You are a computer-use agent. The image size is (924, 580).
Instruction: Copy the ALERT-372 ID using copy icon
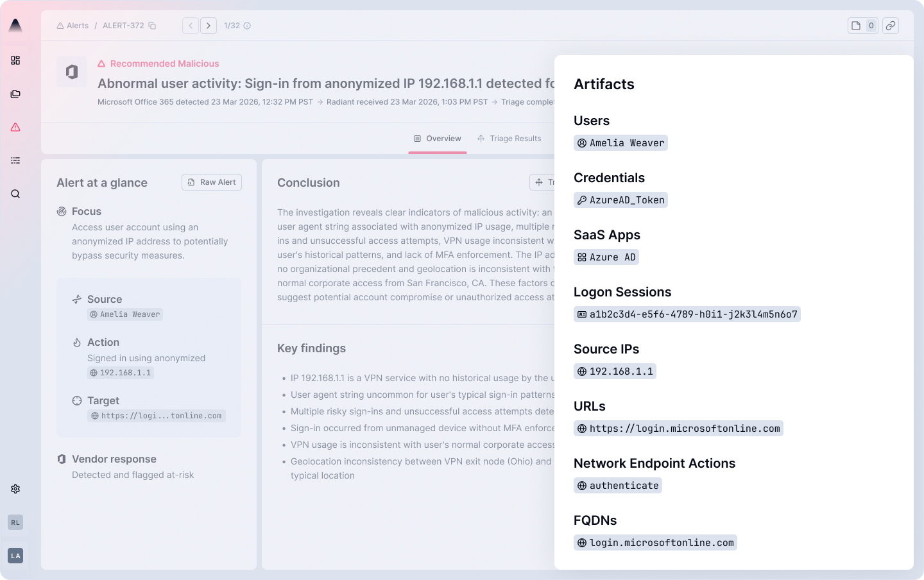click(152, 26)
